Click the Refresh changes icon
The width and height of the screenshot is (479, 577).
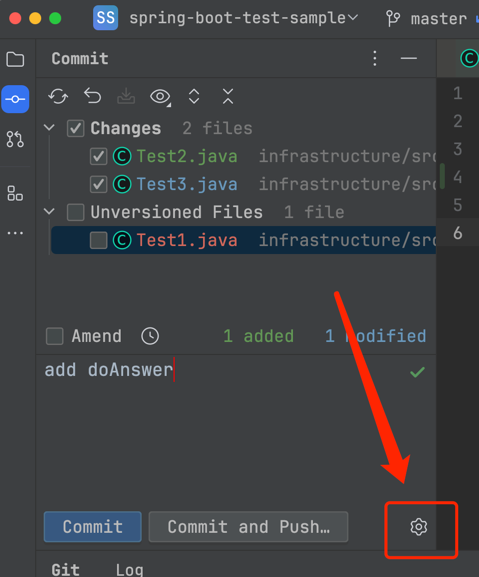58,97
